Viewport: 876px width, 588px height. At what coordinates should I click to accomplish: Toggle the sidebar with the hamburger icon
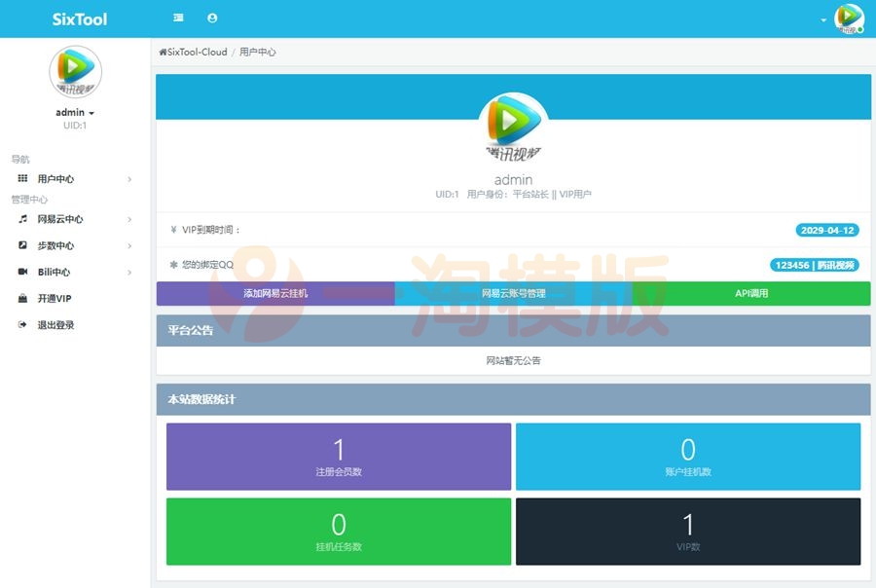point(177,18)
